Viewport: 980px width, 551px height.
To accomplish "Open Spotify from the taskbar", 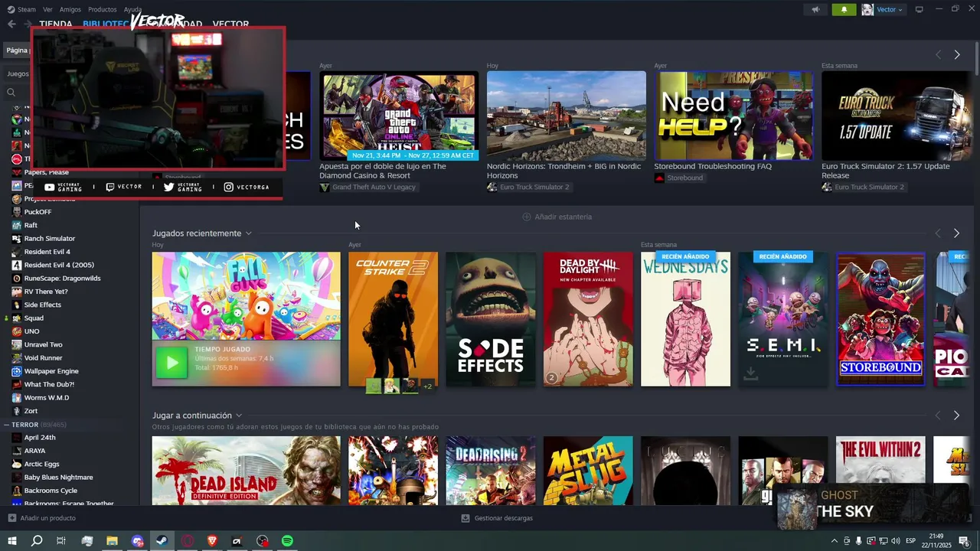I will point(287,541).
